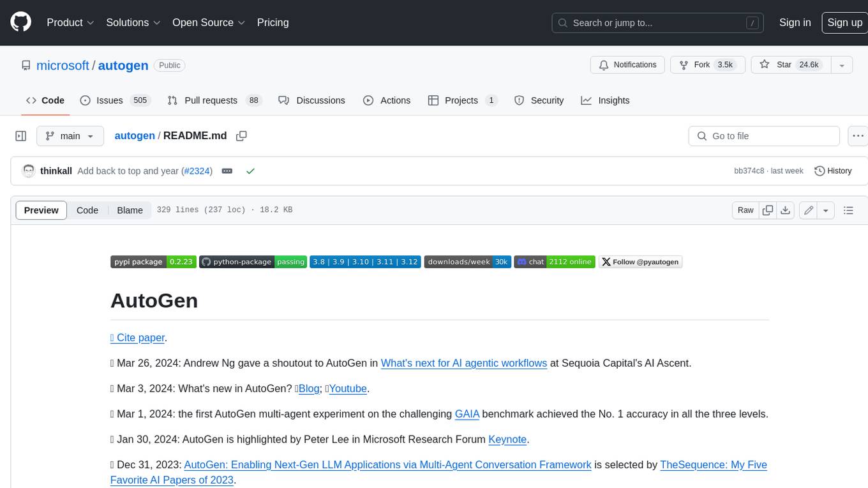Screen dimensions: 868x488
Task: Switch to the Issues tab
Action: point(115,100)
